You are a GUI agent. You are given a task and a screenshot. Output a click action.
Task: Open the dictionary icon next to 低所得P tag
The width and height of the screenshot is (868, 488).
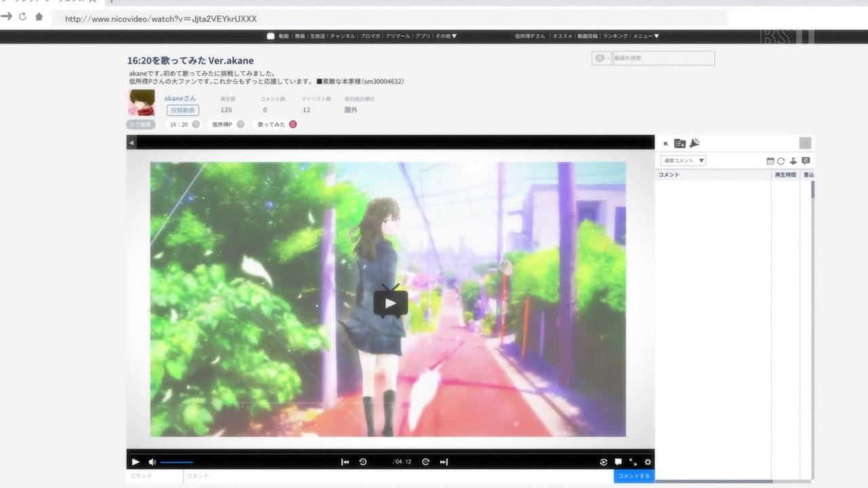[240, 125]
